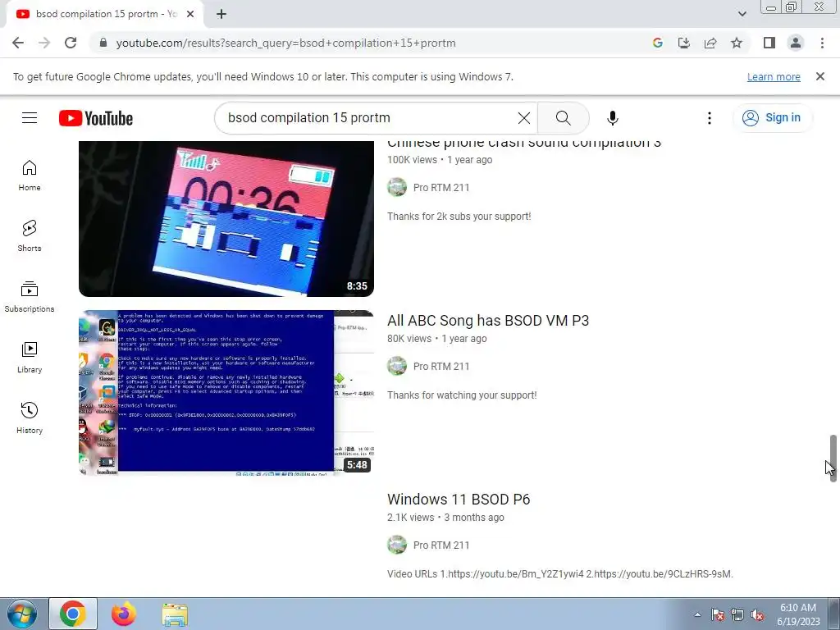
Task: Select the bsod compilation 15 prortm tab
Action: [106, 14]
